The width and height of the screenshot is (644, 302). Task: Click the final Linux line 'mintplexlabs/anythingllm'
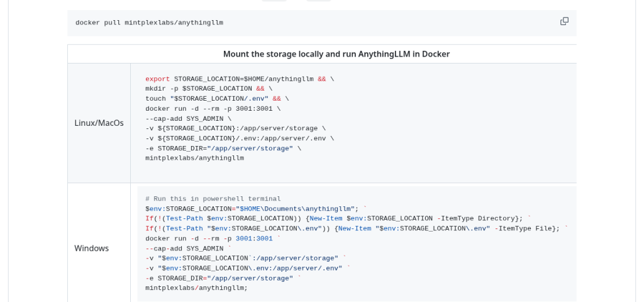(x=195, y=158)
